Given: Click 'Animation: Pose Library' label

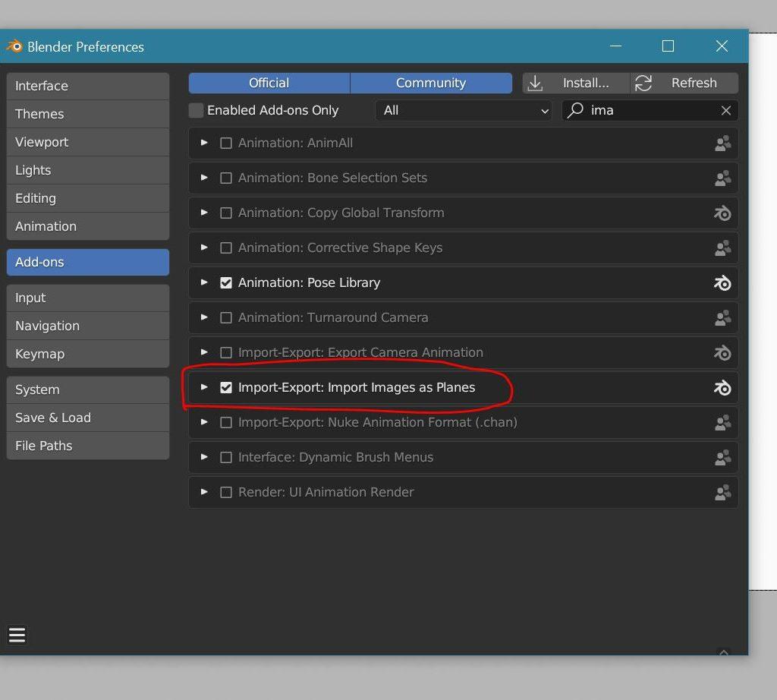Looking at the screenshot, I should (x=309, y=282).
